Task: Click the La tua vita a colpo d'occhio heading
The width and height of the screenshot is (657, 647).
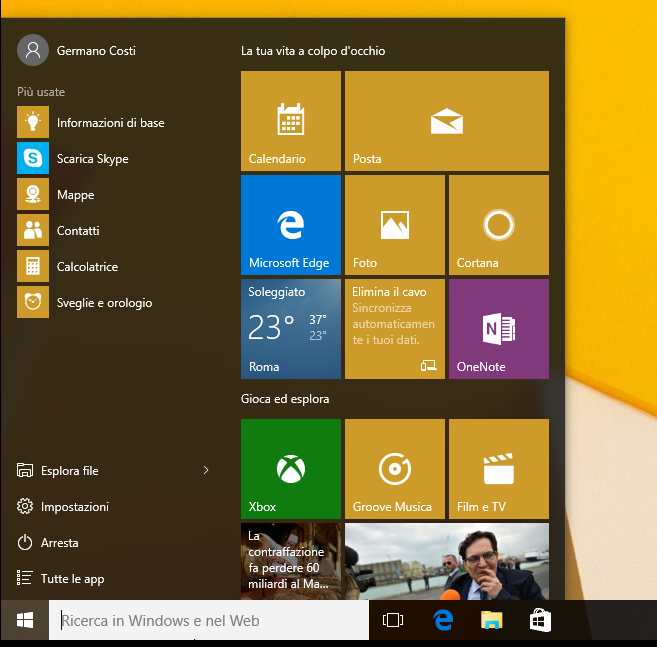Action: click(313, 51)
